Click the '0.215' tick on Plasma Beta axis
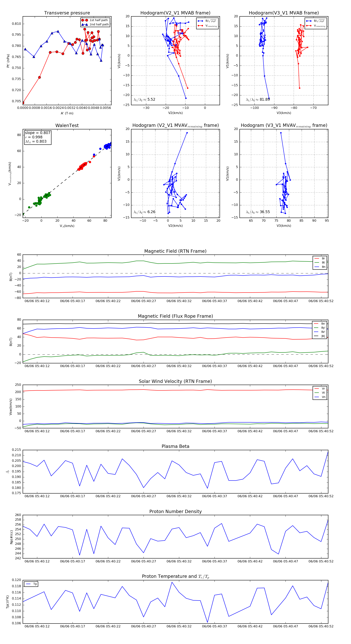 (17, 450)
